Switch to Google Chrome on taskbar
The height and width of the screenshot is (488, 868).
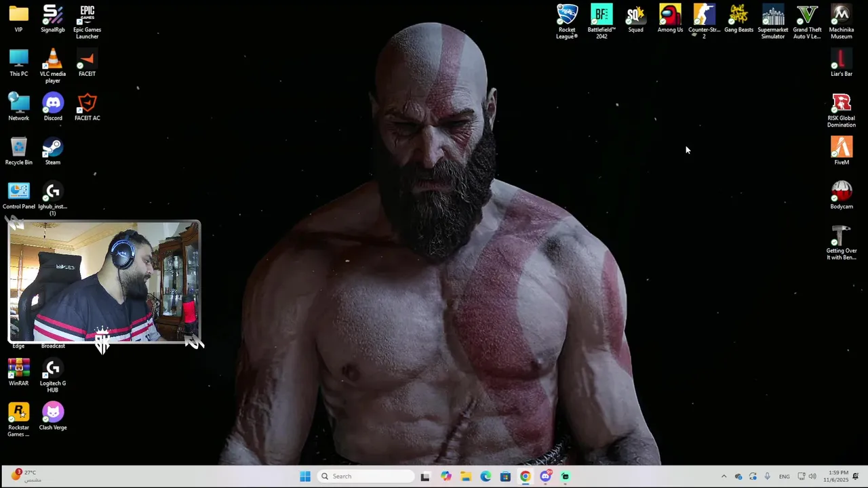click(526, 476)
